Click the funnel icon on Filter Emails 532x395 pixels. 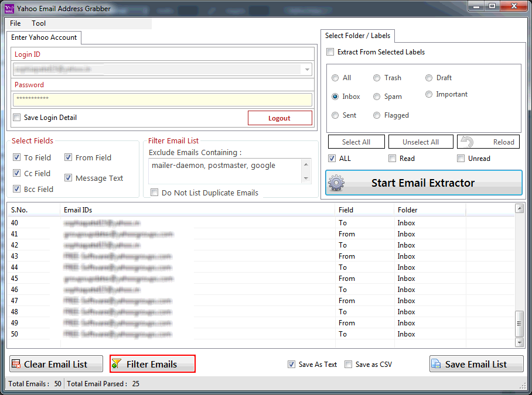pos(117,364)
